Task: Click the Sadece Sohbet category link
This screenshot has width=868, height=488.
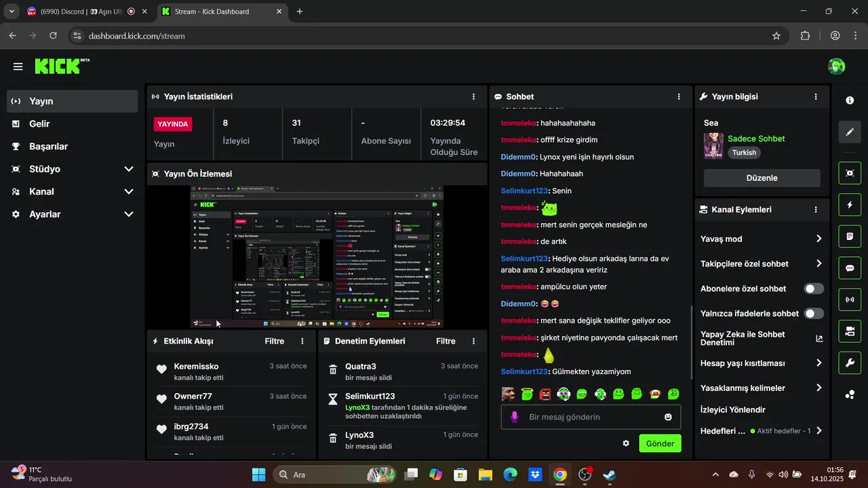Action: pyautogui.click(x=756, y=139)
